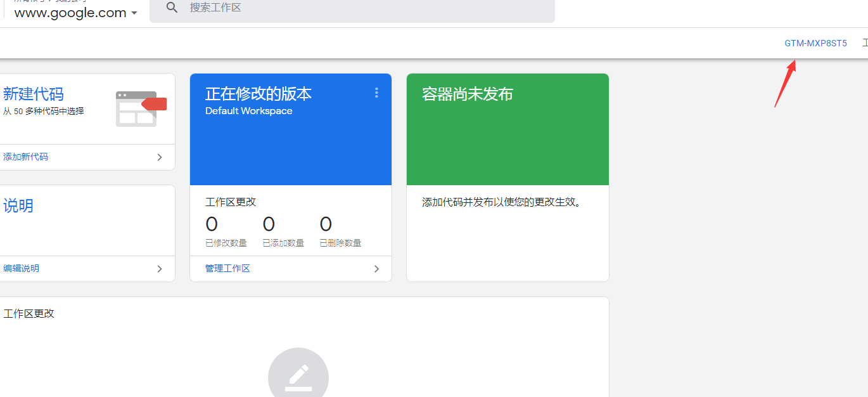Viewport: 868px width, 397px height.
Task: Click the search magnifier icon
Action: tap(172, 8)
